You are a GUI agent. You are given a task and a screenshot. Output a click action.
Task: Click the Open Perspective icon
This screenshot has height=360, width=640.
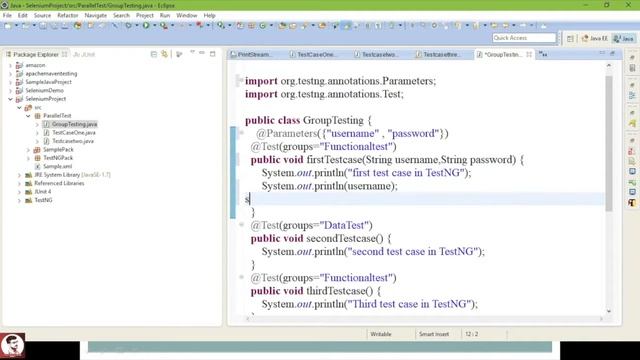coord(570,38)
